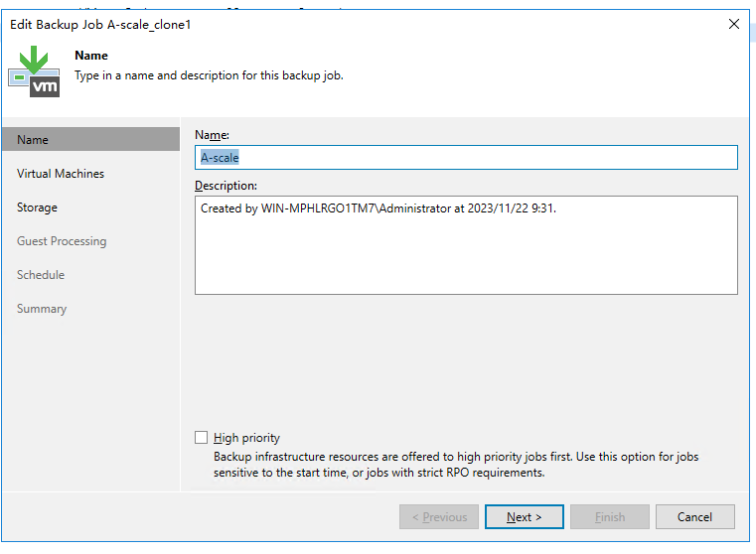Open the Schedule step
This screenshot has width=756, height=554.
click(x=41, y=275)
